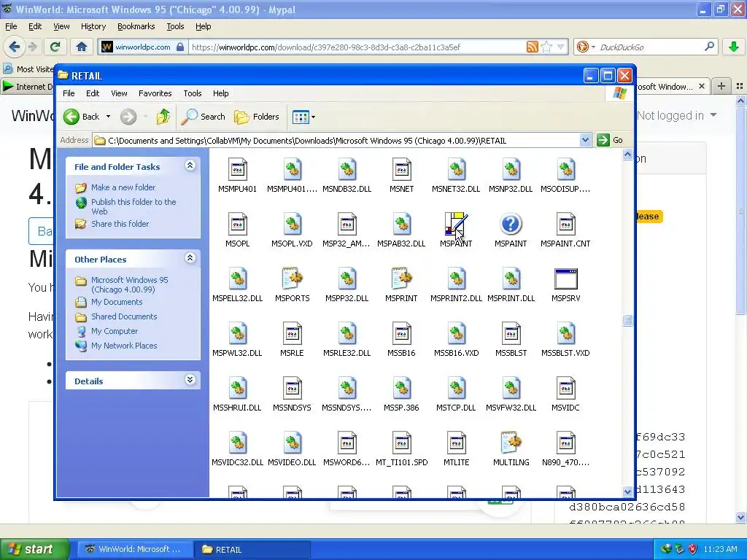
Task: Open the Favorites menu in RETAIL window
Action: tap(155, 93)
